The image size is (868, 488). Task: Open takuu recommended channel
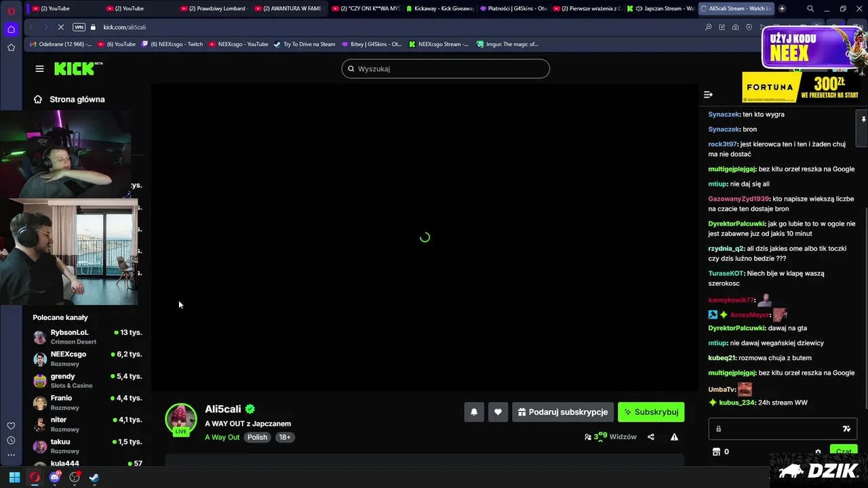click(87, 446)
